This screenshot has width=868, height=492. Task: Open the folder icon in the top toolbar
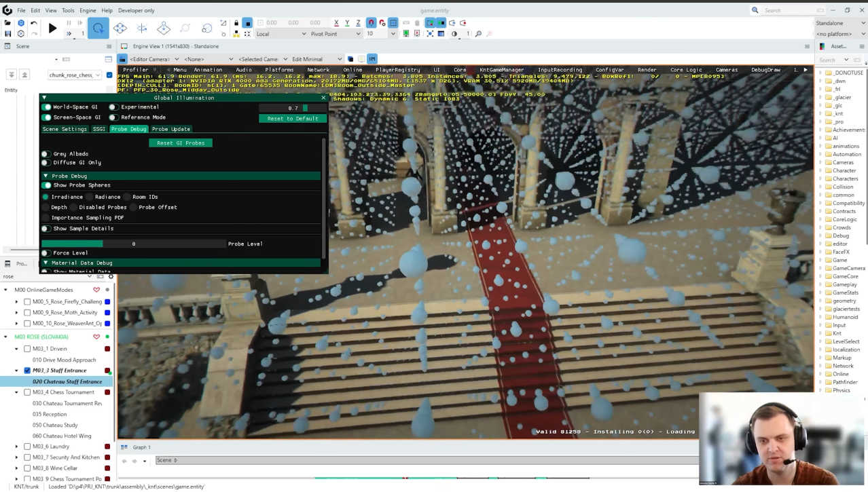(7, 23)
